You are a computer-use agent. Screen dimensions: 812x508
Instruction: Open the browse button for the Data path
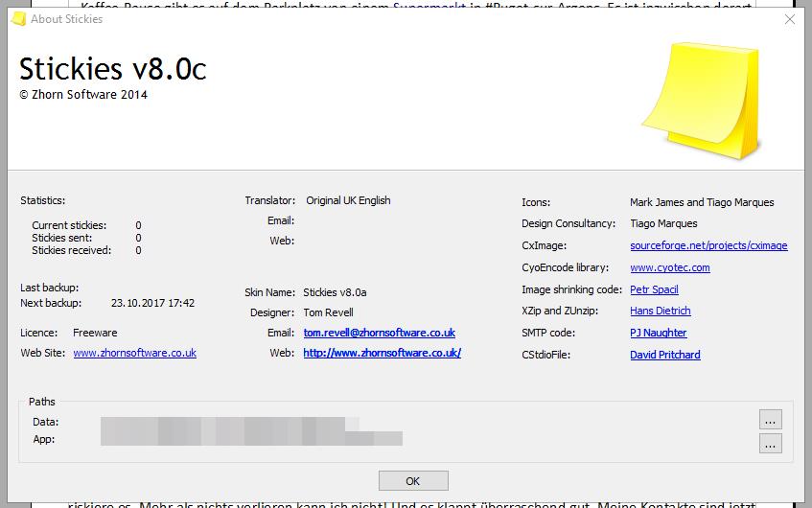(x=770, y=420)
